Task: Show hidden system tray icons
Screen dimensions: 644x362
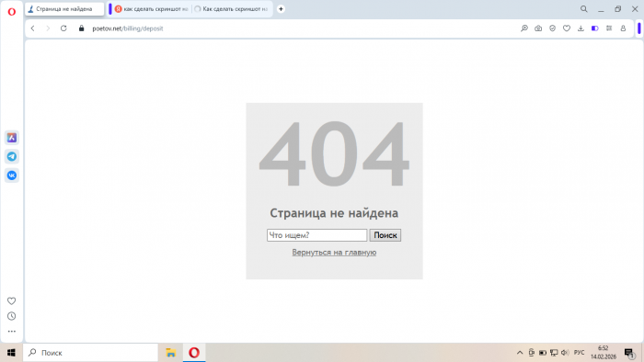Action: coord(520,353)
